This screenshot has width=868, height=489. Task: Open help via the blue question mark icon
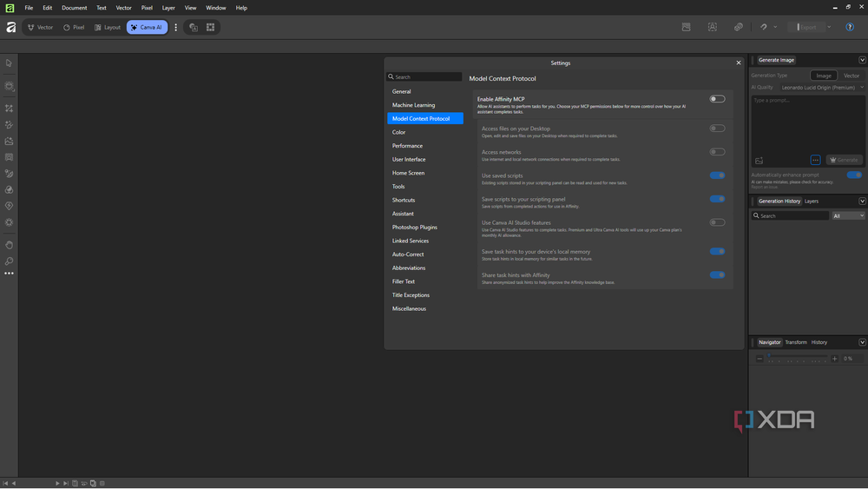850,27
